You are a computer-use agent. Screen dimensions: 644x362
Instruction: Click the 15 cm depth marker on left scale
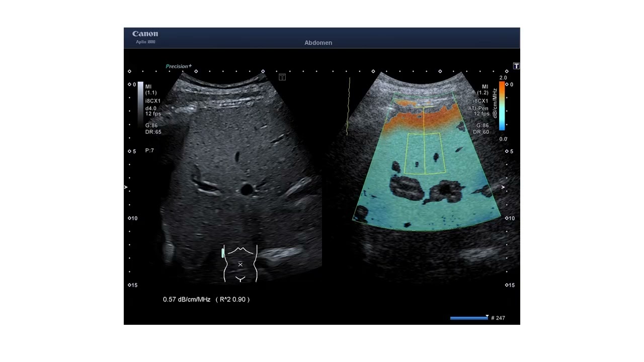click(132, 285)
